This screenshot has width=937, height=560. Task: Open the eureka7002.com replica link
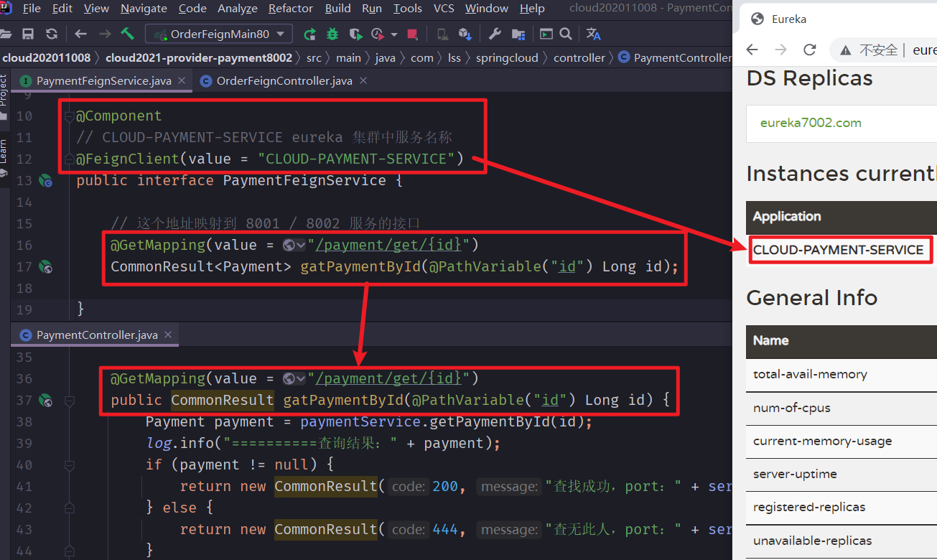tap(811, 123)
